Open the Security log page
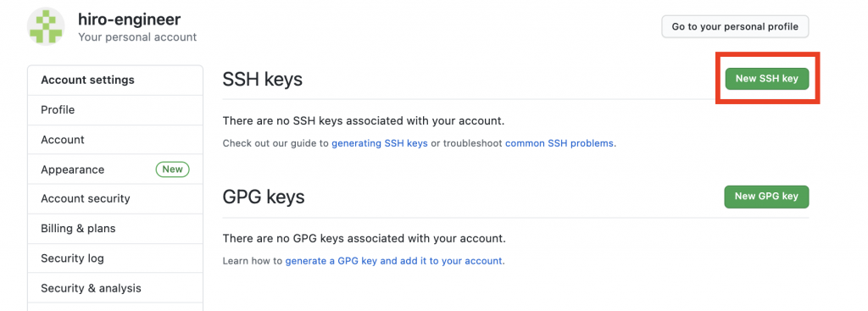Screen dimensions: 868x311 (x=115, y=258)
